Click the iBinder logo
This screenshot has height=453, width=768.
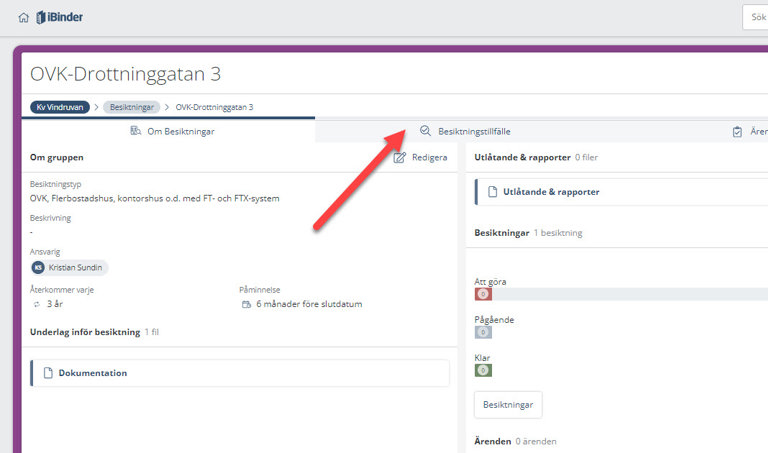pyautogui.click(x=58, y=17)
